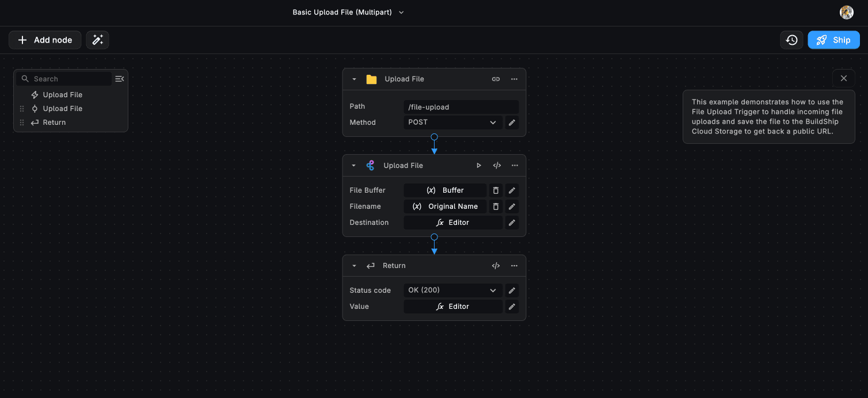Delete the Original Name value via trash icon

coord(496,206)
